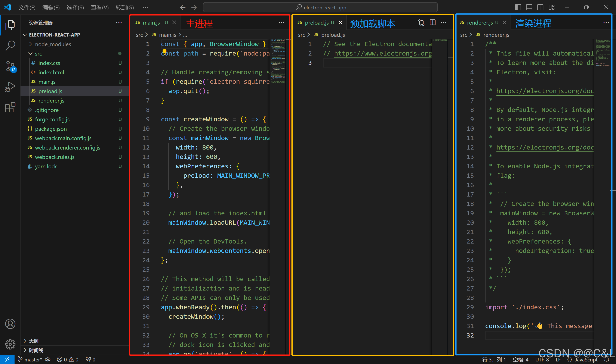The width and height of the screenshot is (616, 364).
Task: Click the Accounts icon in activity bar
Action: tap(10, 324)
